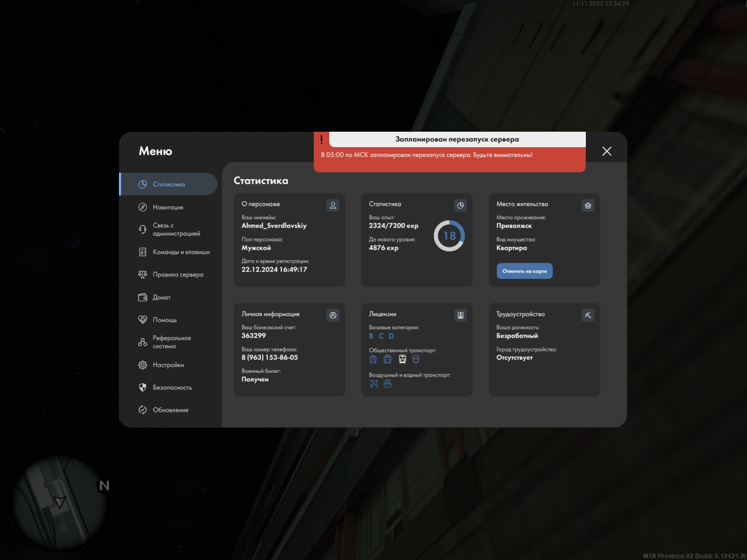
Task: Go to the Навигация section
Action: coord(169,207)
